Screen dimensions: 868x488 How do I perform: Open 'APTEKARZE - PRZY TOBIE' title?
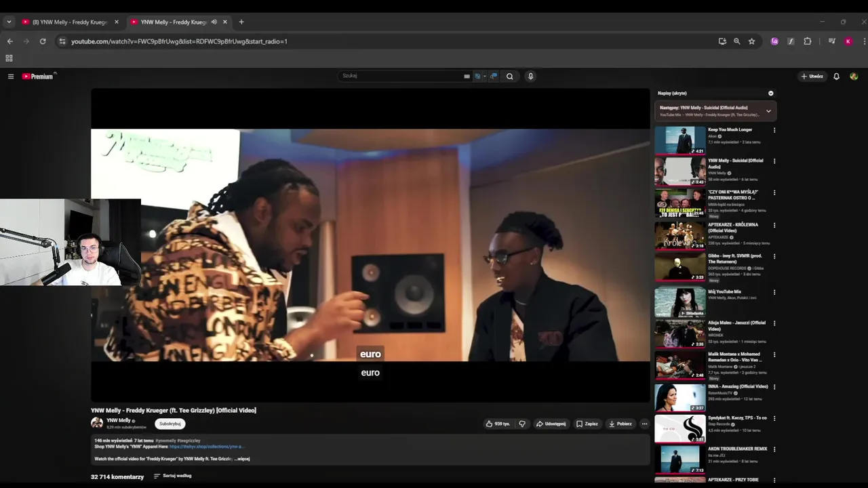(x=733, y=480)
